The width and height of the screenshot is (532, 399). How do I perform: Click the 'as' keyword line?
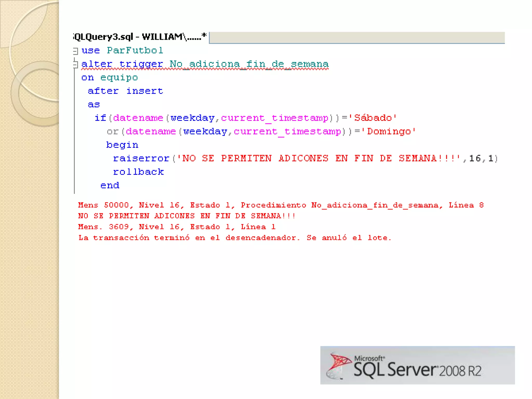click(94, 105)
